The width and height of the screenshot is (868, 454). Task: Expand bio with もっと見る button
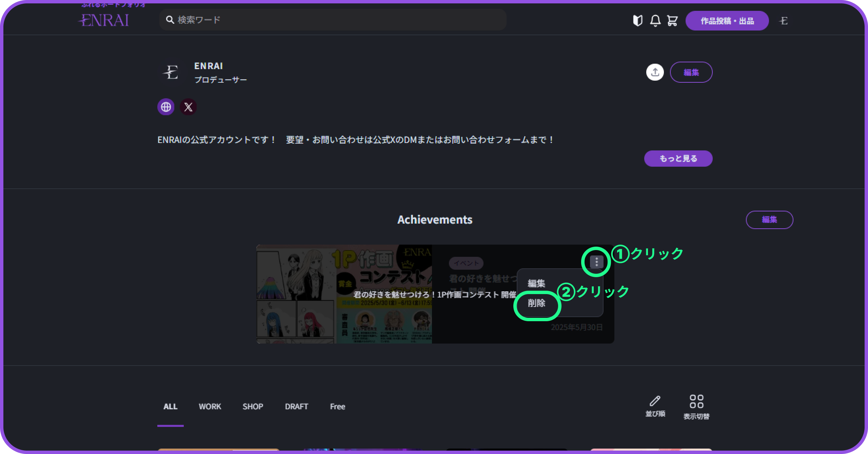[678, 159]
